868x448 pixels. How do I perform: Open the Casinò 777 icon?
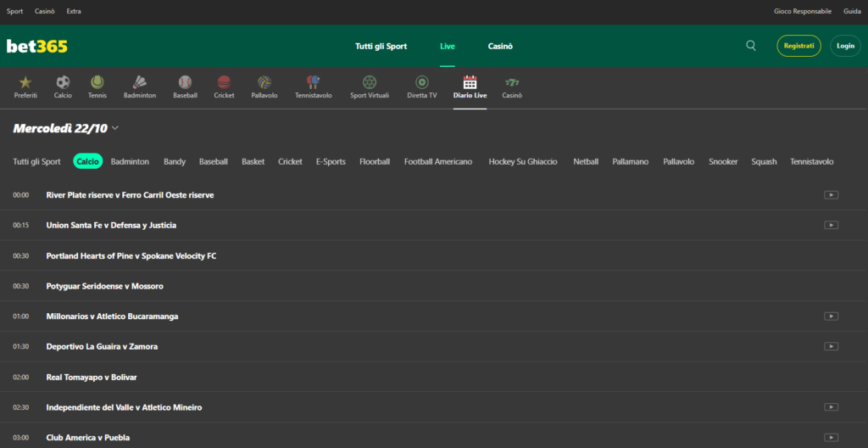[511, 82]
